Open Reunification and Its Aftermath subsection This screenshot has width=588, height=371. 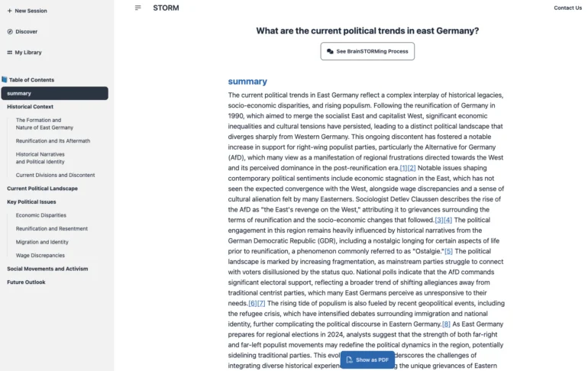click(53, 141)
